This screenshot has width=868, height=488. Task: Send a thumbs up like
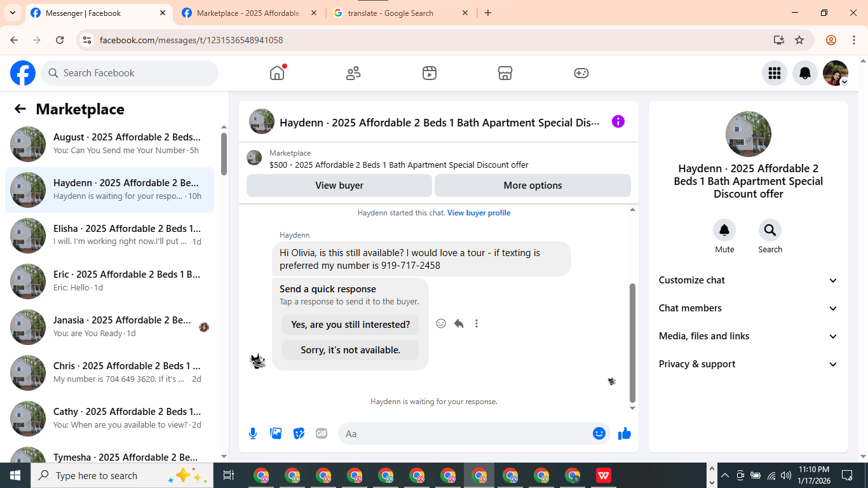tap(625, 433)
